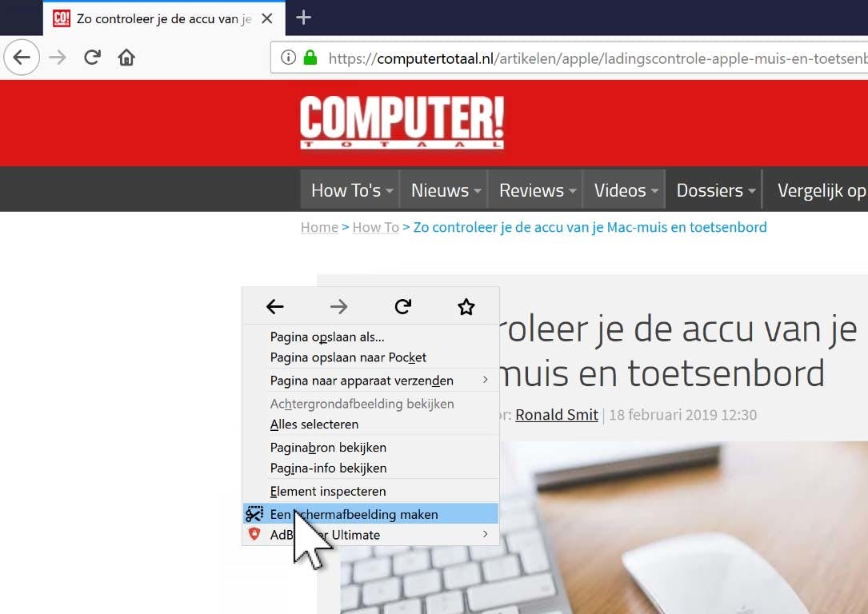The width and height of the screenshot is (868, 614).
Task: Reload page using toolbar refresh icon
Action: (x=92, y=57)
